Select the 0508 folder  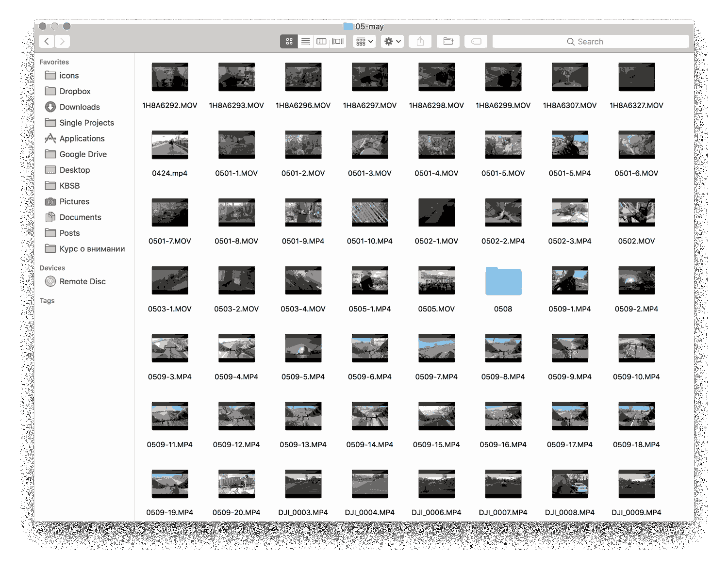pos(503,281)
